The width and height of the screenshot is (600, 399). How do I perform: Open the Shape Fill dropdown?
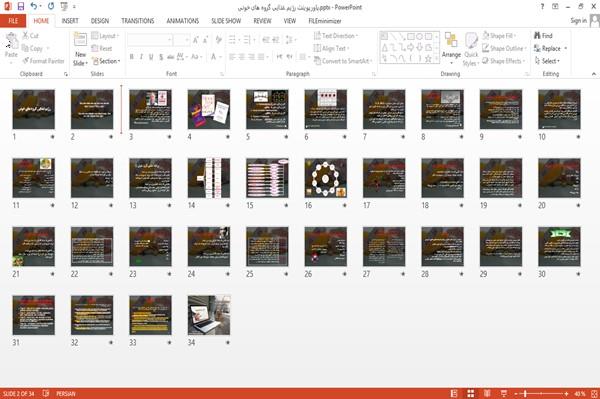tap(499, 36)
